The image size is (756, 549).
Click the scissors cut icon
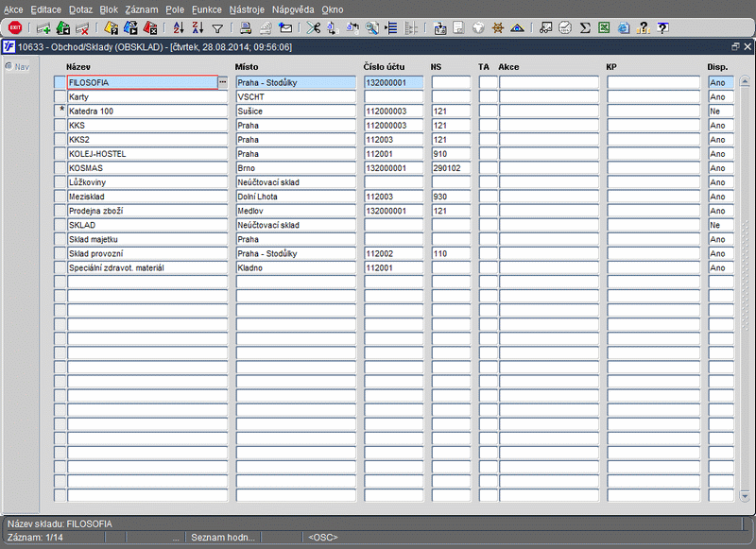(314, 28)
